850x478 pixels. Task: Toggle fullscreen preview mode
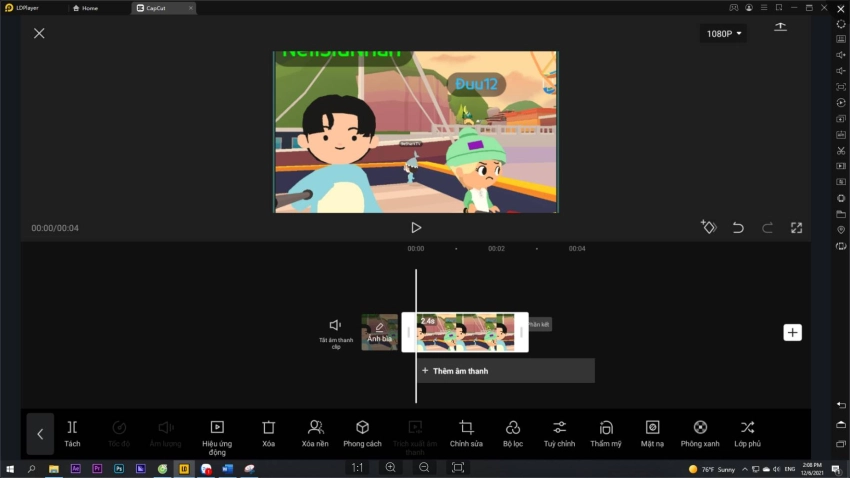click(x=796, y=228)
